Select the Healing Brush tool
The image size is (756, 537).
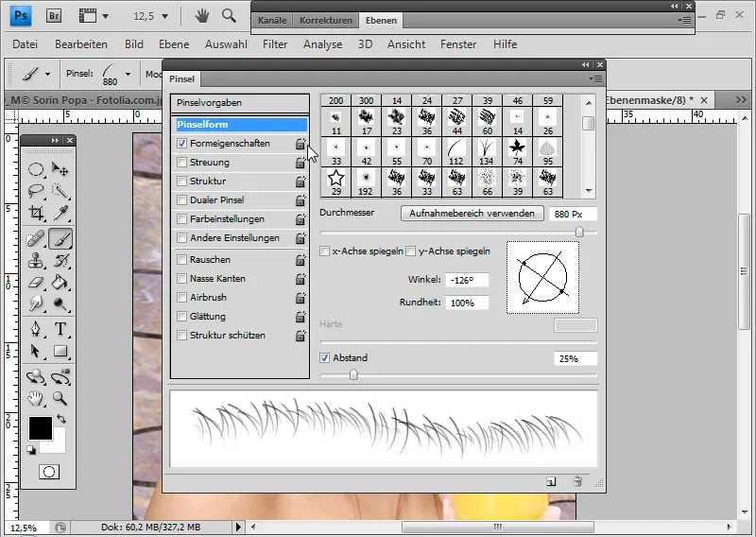(x=36, y=238)
